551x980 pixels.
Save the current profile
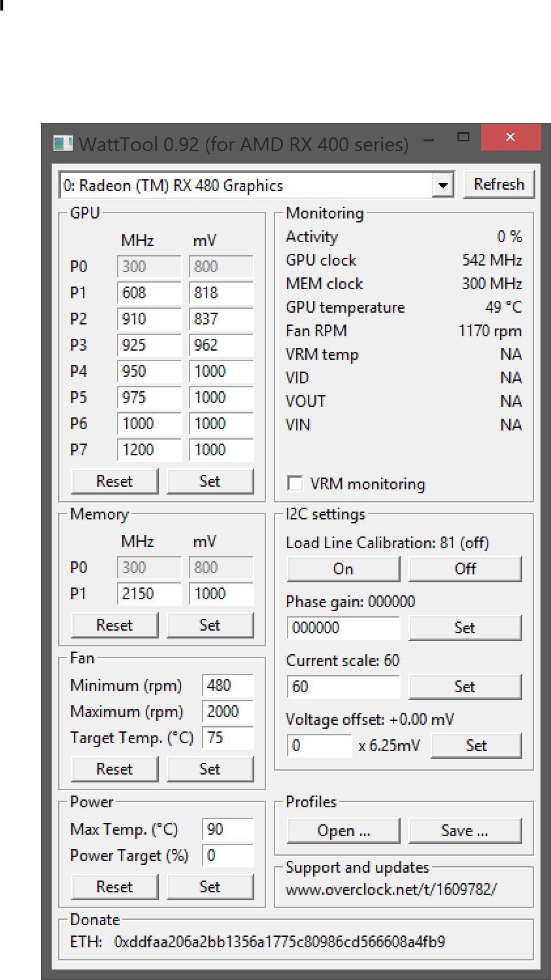[x=465, y=830]
